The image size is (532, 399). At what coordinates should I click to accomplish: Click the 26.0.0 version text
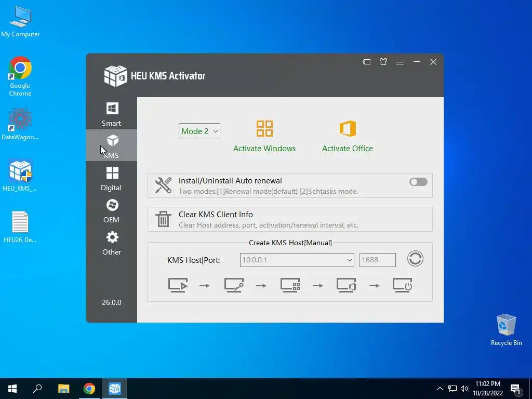click(x=112, y=302)
